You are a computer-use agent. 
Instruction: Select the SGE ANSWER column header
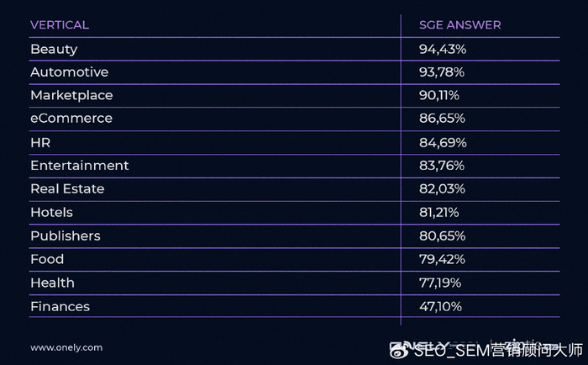(x=459, y=25)
